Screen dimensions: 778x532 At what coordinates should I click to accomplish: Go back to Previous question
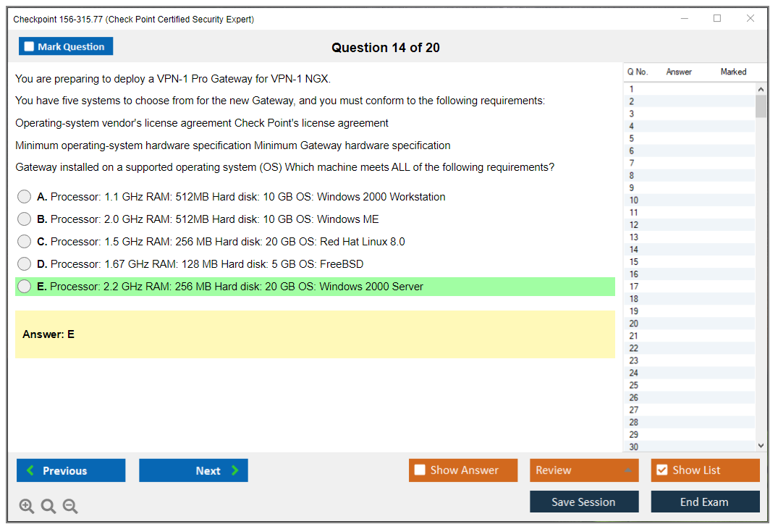[x=71, y=470]
